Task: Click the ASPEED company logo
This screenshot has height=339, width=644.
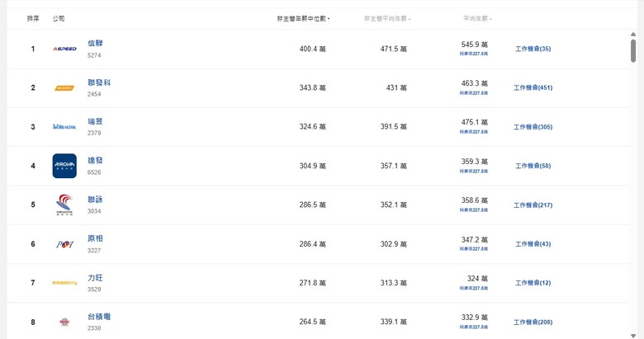Action: pos(64,49)
